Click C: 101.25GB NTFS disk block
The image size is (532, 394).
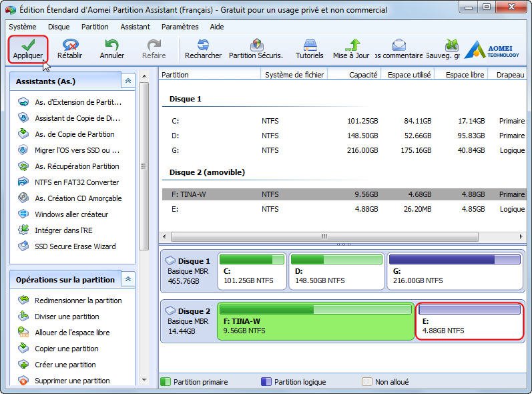(252, 271)
